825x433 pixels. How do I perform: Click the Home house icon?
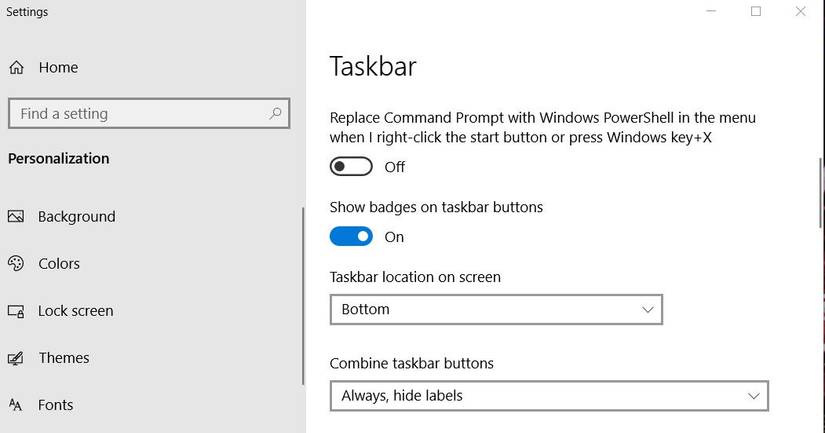tap(16, 67)
